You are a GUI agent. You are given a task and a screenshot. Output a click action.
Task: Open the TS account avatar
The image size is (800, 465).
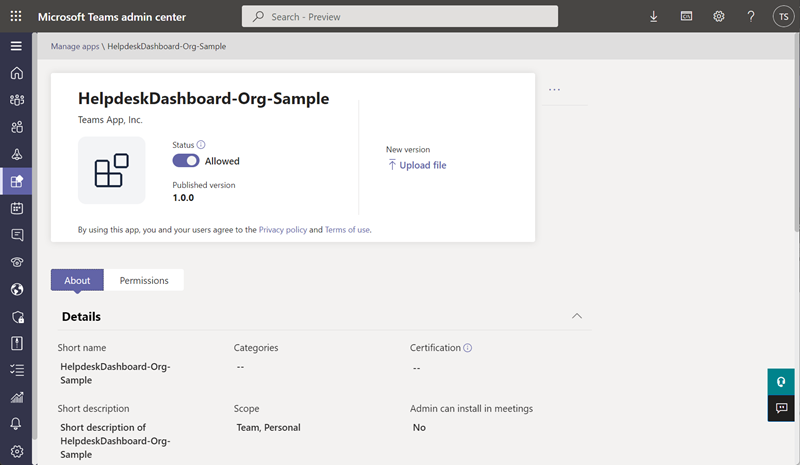coord(783,16)
